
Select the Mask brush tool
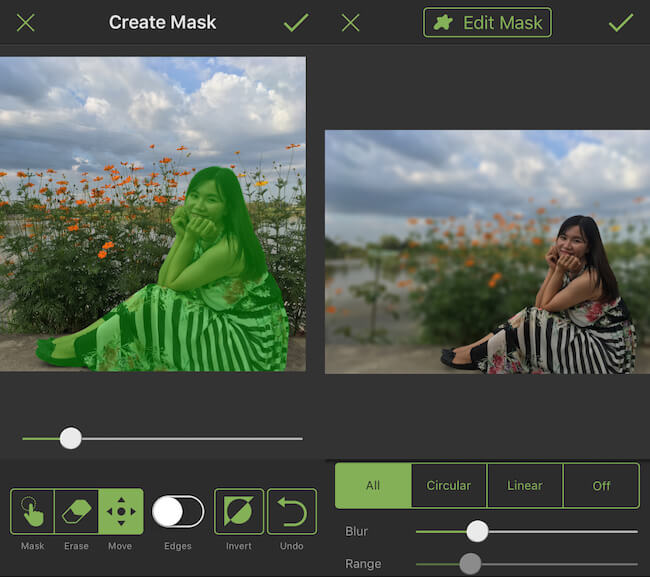coord(32,512)
